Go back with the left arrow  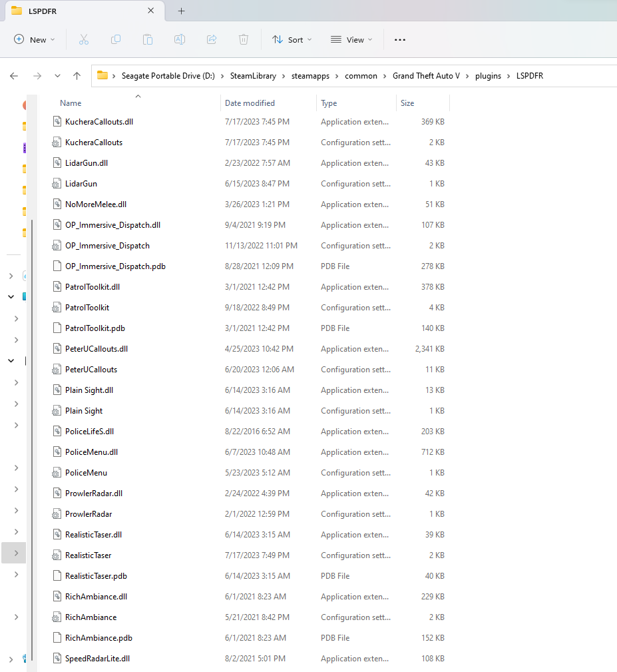14,76
